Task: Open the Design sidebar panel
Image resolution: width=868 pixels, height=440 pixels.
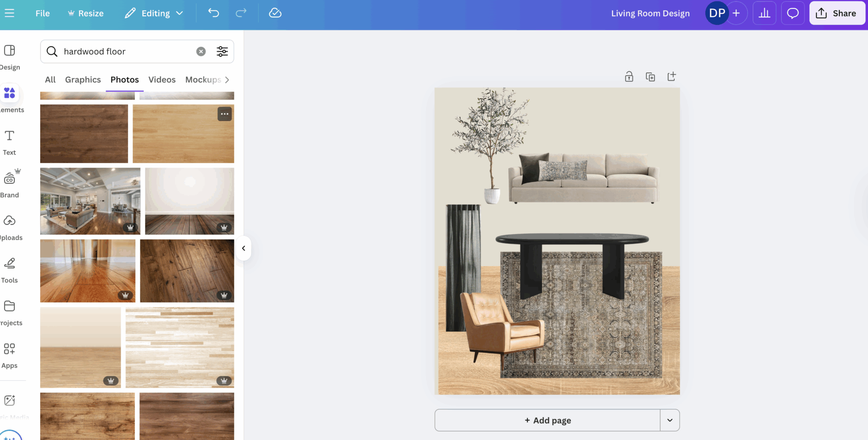Action: 10,57
